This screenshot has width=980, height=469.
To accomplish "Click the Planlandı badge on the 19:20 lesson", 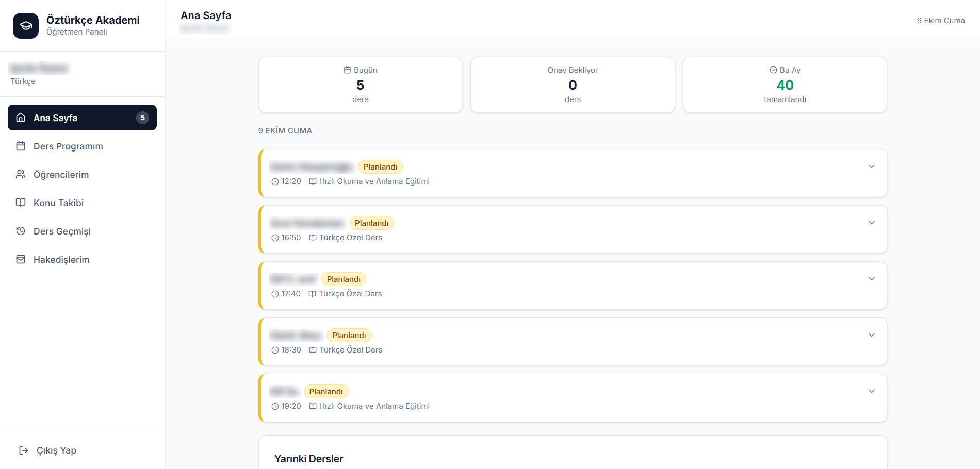I will tap(326, 391).
